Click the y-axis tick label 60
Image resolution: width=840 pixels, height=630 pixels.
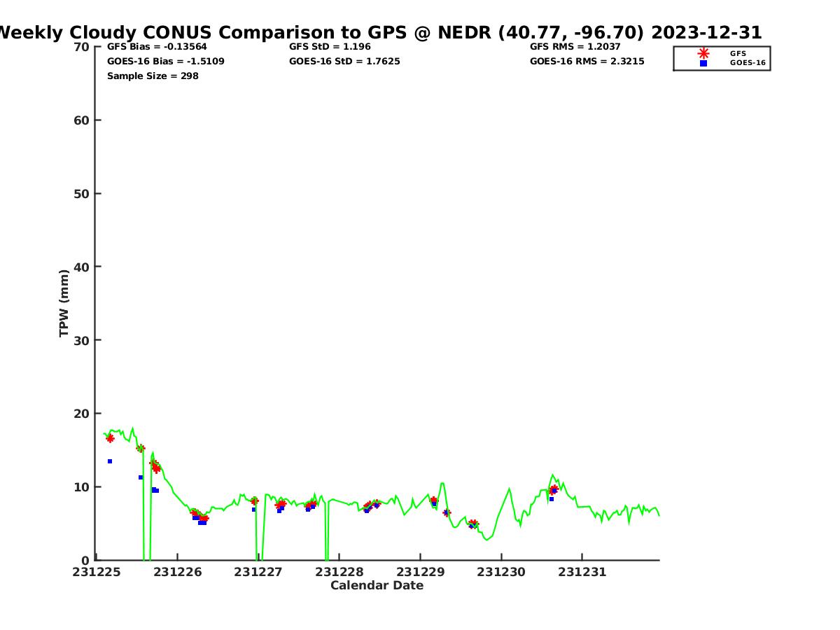(82, 120)
